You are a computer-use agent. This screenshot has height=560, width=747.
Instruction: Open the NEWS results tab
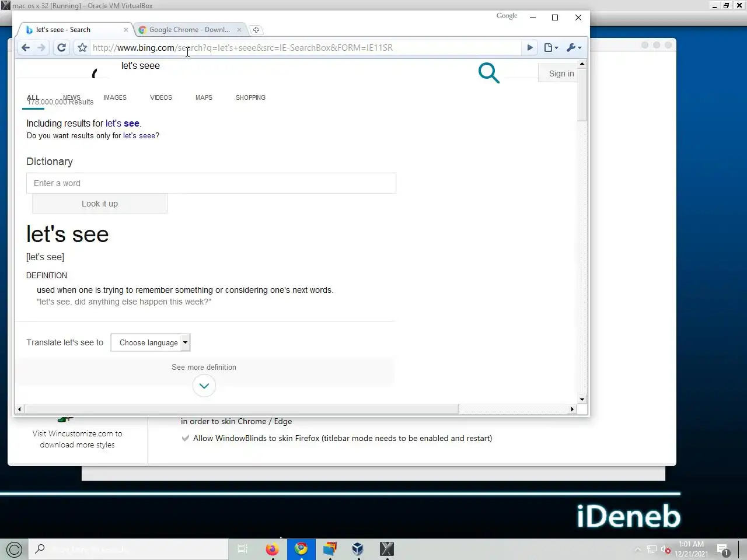click(72, 97)
